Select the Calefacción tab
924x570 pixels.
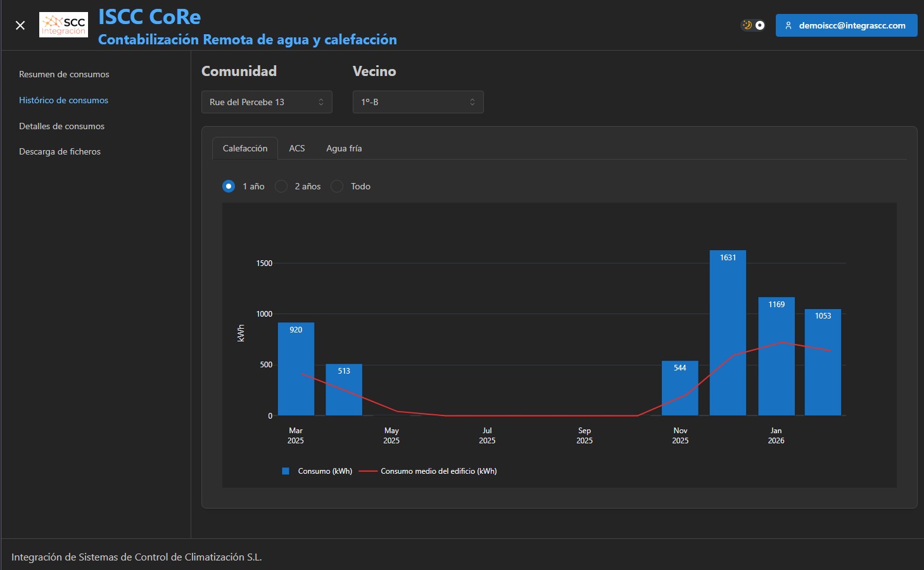pyautogui.click(x=245, y=148)
